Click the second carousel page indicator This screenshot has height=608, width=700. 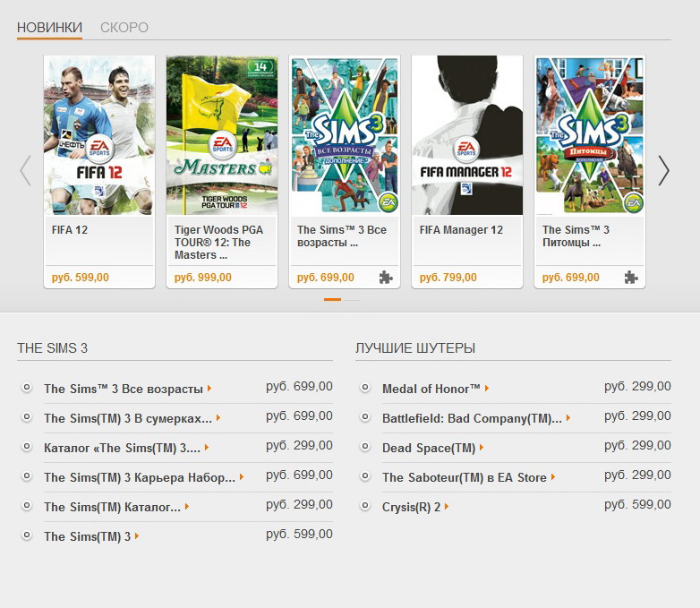[x=353, y=299]
